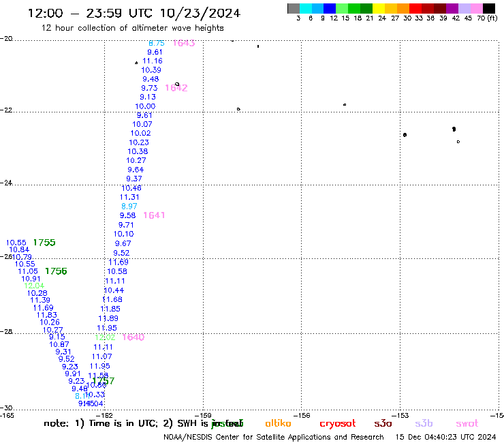Click the gray swatch in the color legend

click(x=294, y=8)
